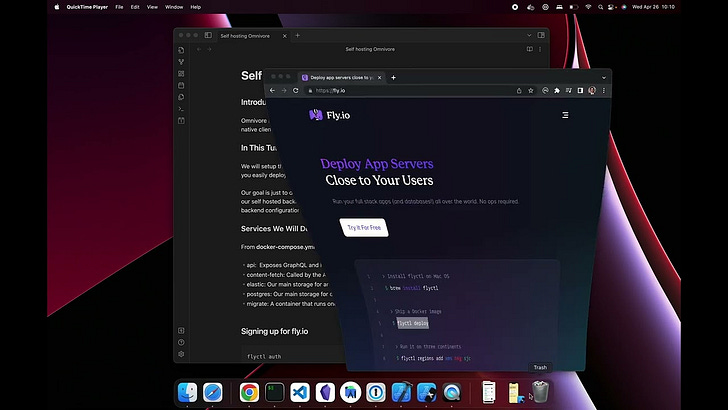728x410 pixels.
Task: Click Signing up for fly.io heading
Action: 274,331
